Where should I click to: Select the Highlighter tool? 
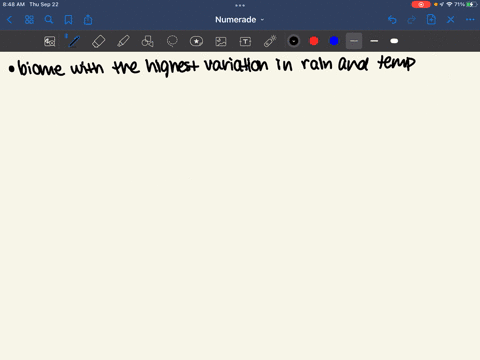(123, 41)
